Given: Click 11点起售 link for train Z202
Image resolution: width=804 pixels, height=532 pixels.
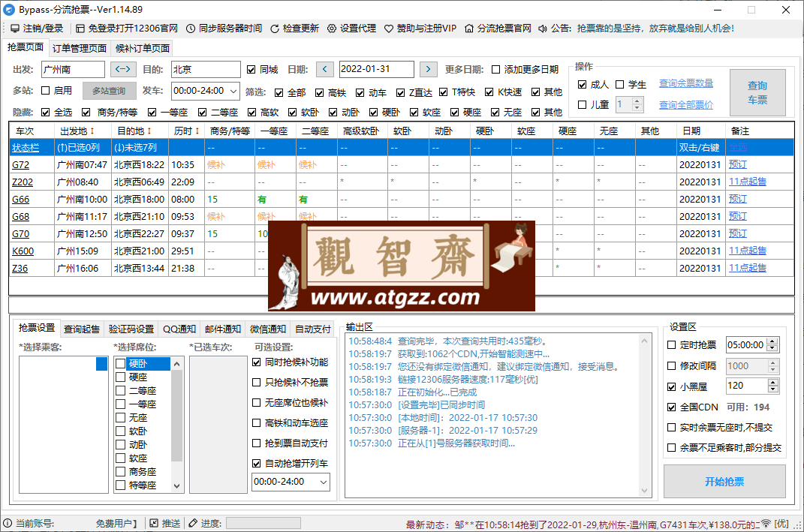Looking at the screenshot, I should pyautogui.click(x=748, y=182).
